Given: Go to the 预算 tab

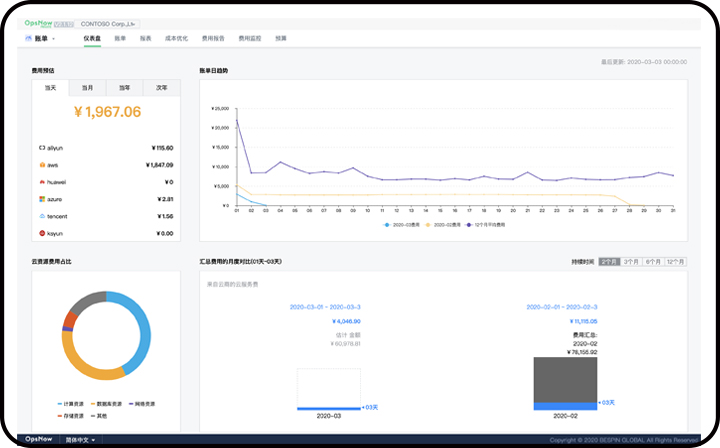Looking at the screenshot, I should point(281,39).
